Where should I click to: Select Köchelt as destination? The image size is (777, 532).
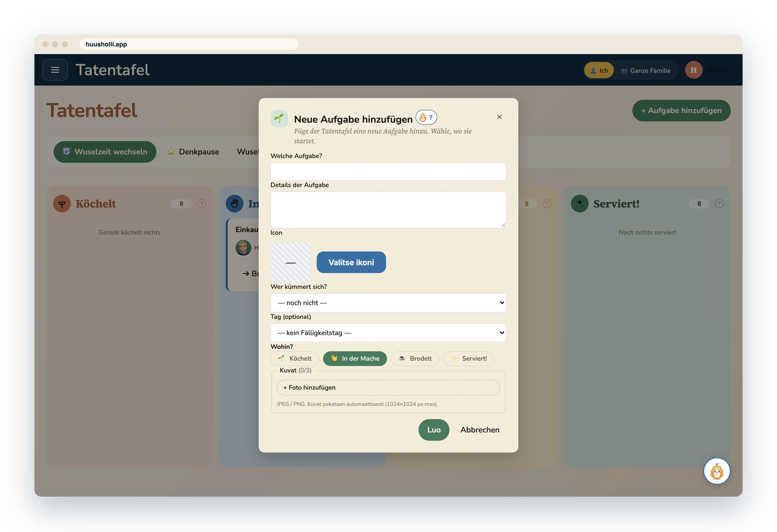[295, 358]
